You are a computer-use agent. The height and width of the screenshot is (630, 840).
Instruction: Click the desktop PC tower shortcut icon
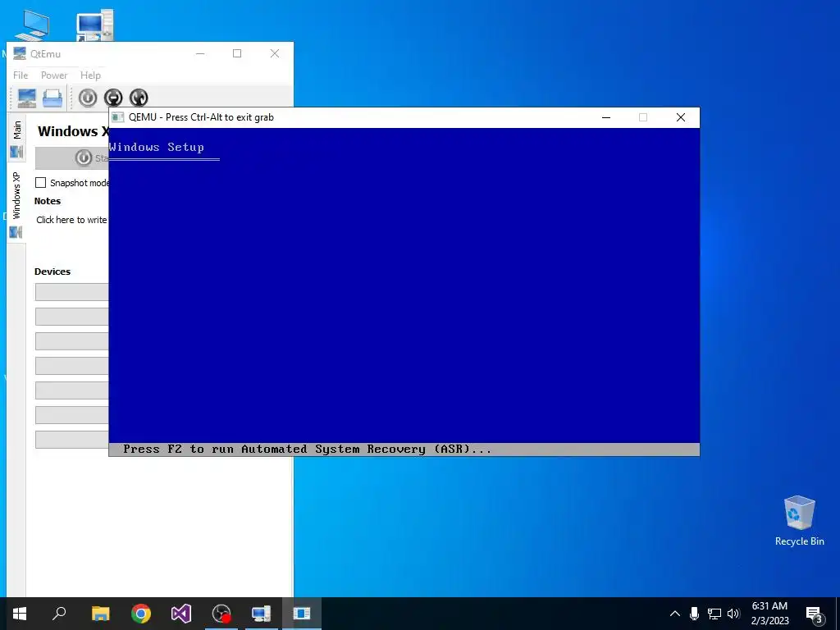click(95, 25)
